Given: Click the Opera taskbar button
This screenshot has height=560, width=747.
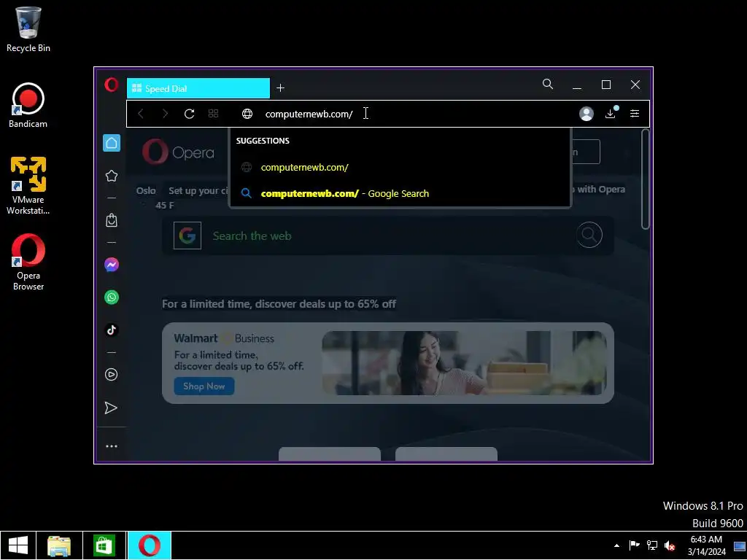Looking at the screenshot, I should click(x=149, y=545).
